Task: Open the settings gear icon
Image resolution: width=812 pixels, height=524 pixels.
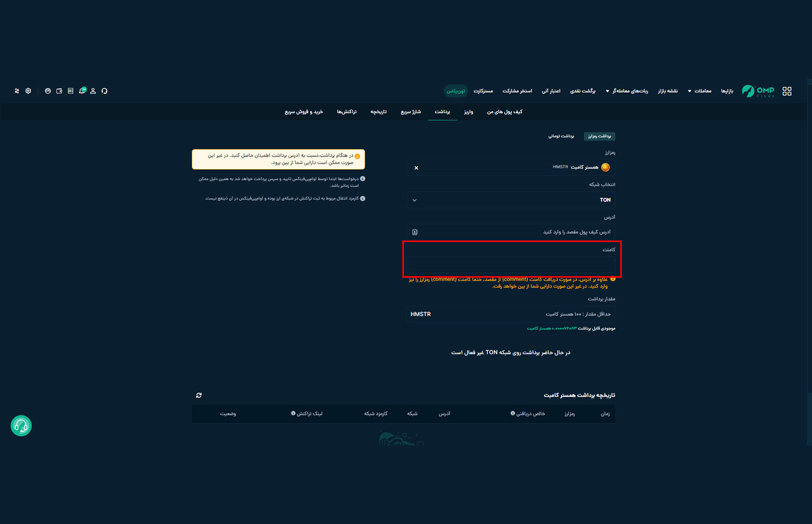Action: point(28,91)
